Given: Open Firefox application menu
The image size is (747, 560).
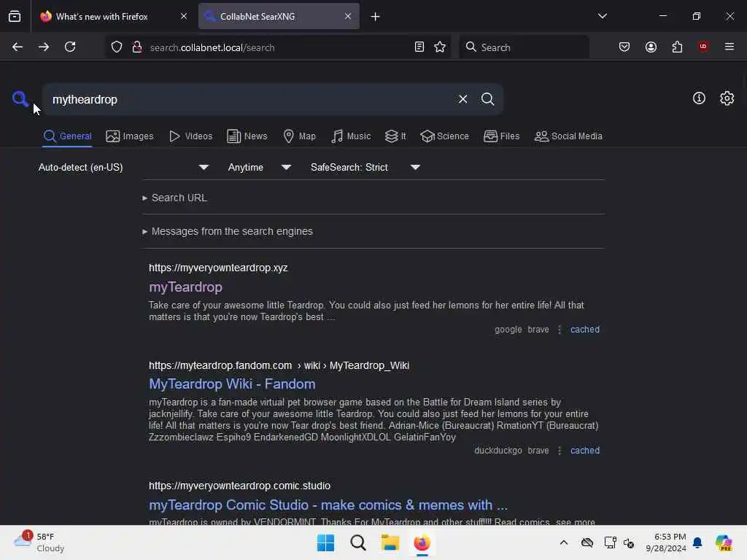Looking at the screenshot, I should tap(729, 47).
